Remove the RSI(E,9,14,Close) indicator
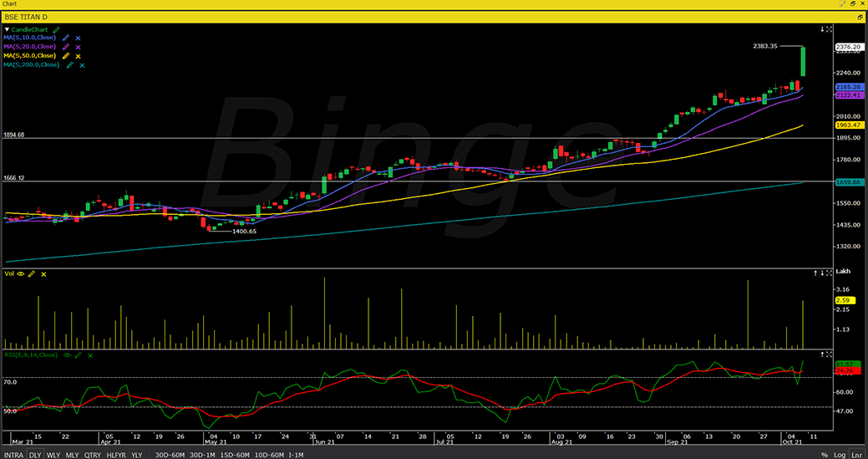Screen dimensions: 868x459 click(89, 354)
